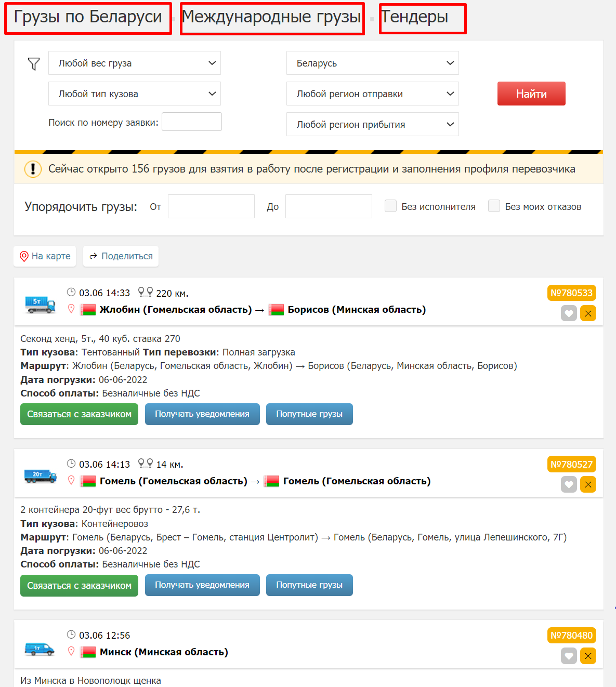Open the Тендеры tab
Screen dimensions: 616x687
click(x=422, y=18)
